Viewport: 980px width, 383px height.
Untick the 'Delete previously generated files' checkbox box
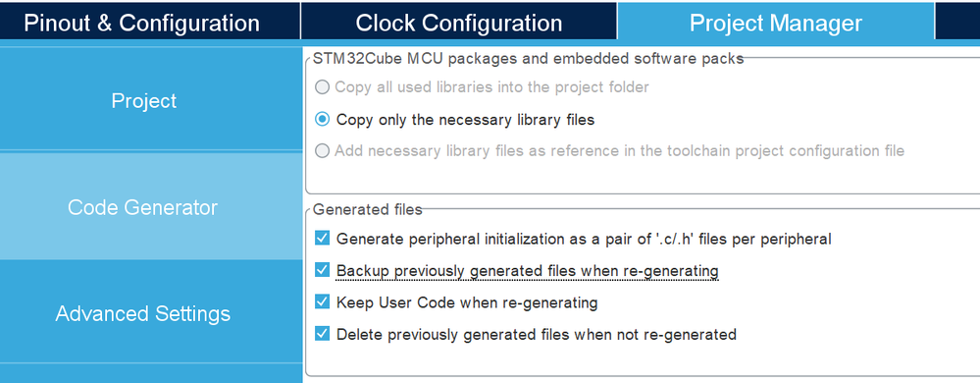322,334
